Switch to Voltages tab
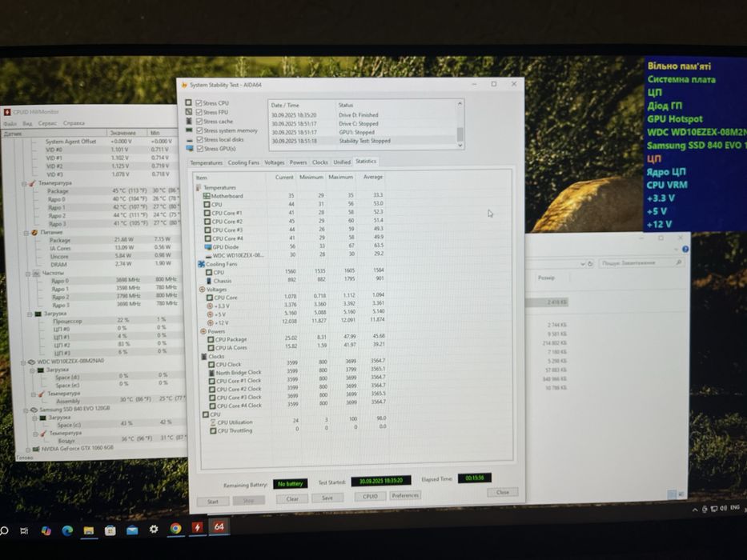The width and height of the screenshot is (747, 560). pyautogui.click(x=275, y=163)
